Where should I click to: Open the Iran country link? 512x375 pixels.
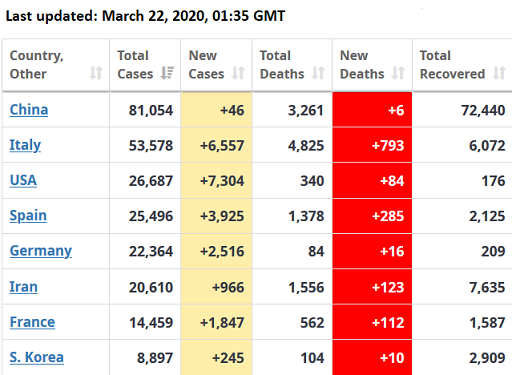24,287
